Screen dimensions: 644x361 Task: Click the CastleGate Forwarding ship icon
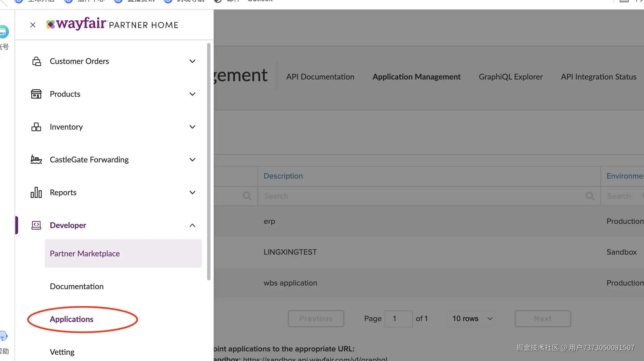coord(36,160)
